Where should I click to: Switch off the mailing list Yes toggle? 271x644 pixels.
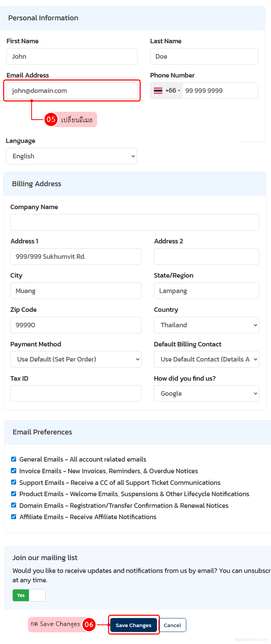pos(29,595)
